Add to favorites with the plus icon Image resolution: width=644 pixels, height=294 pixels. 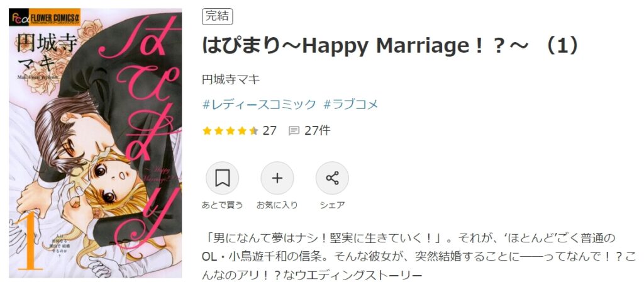277,178
